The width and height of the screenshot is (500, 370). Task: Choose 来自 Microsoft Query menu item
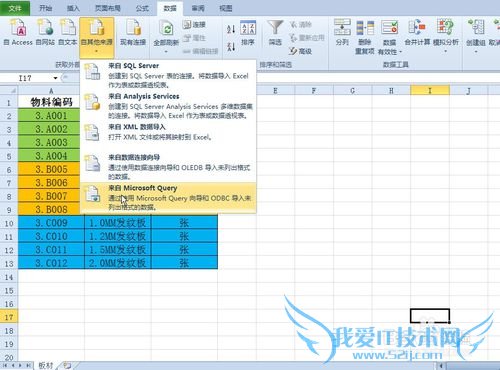coord(168,198)
